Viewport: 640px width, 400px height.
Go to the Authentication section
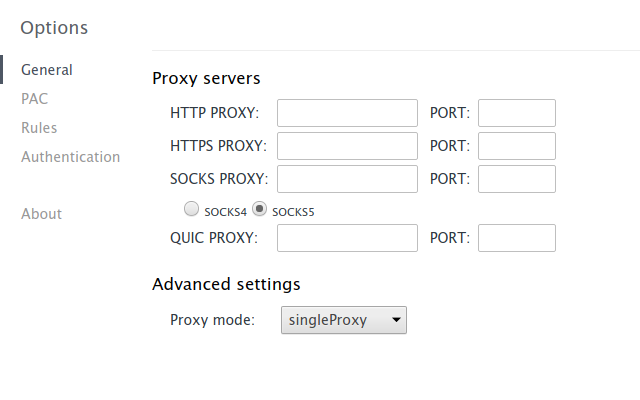pyautogui.click(x=70, y=157)
